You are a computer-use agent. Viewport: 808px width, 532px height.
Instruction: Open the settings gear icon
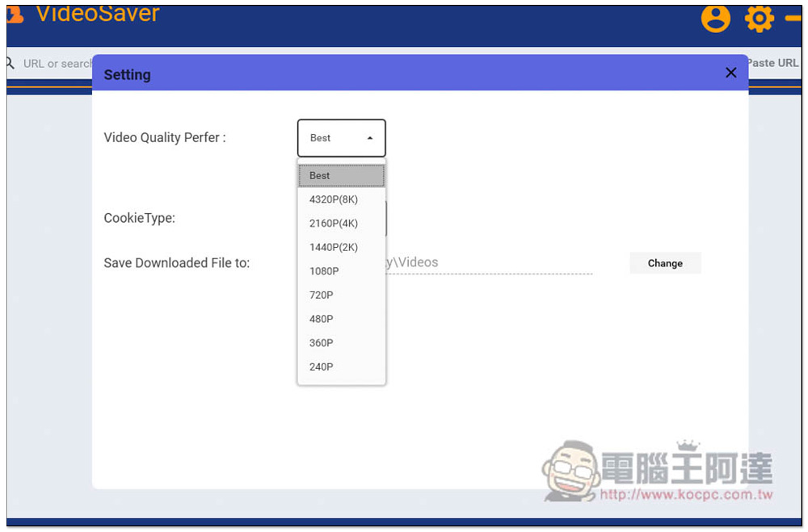click(x=759, y=19)
